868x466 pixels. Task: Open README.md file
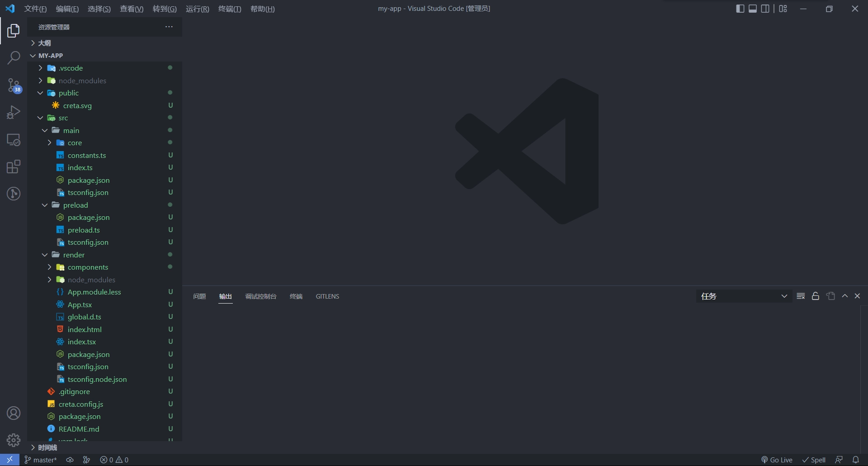point(105,429)
